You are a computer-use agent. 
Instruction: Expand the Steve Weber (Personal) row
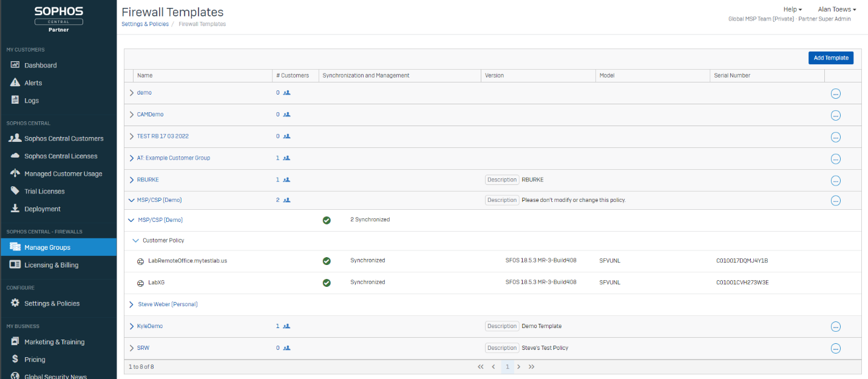coord(132,304)
